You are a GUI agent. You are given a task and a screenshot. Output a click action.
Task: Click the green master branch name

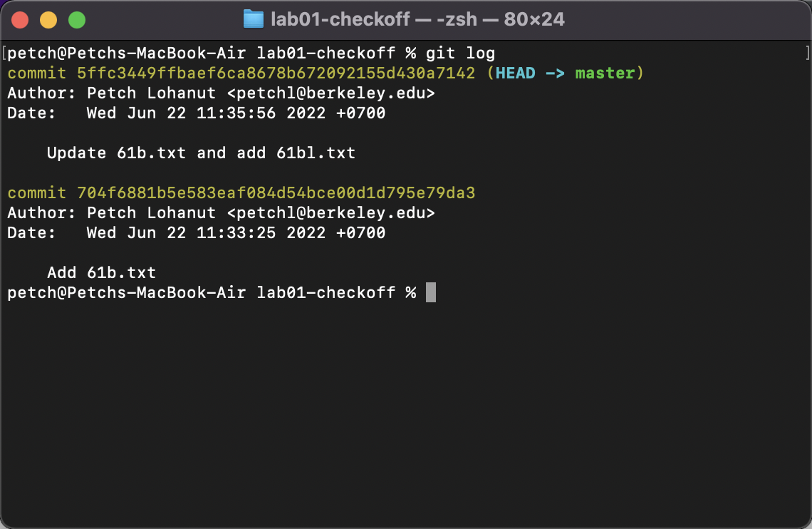pos(605,73)
